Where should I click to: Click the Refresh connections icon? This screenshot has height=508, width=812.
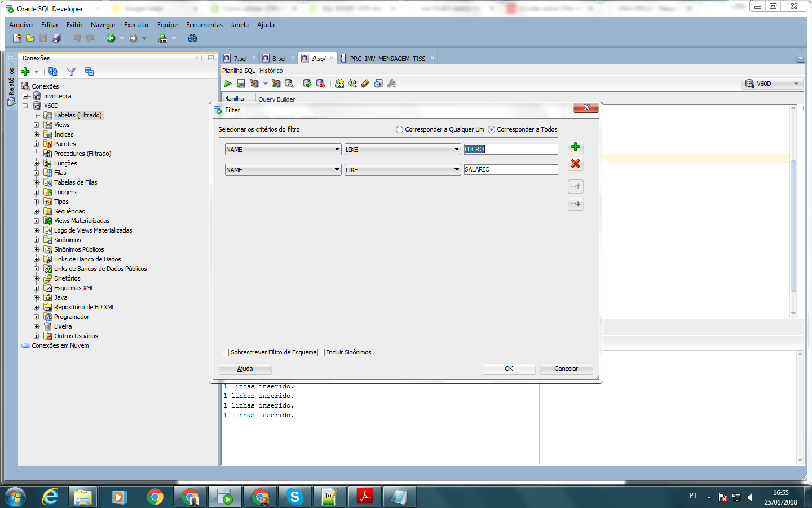pos(53,72)
